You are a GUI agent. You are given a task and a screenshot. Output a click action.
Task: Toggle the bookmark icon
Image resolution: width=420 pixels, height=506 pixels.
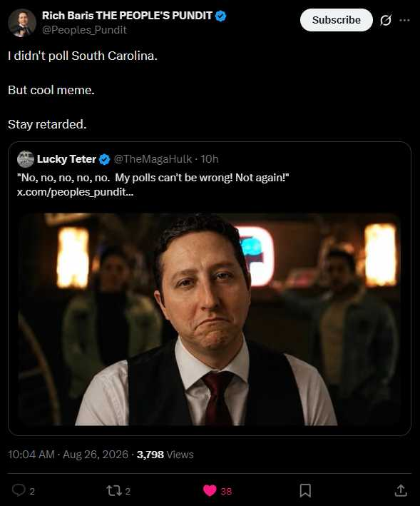click(305, 490)
